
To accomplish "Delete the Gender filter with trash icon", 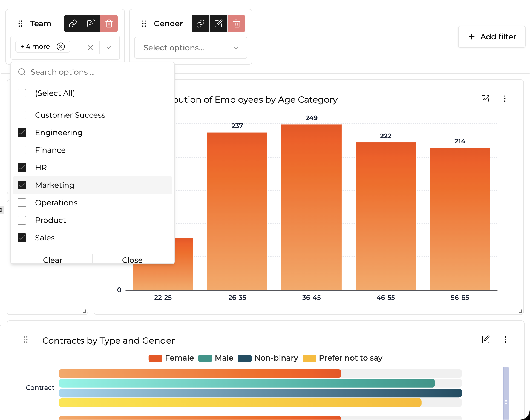I will (x=237, y=24).
